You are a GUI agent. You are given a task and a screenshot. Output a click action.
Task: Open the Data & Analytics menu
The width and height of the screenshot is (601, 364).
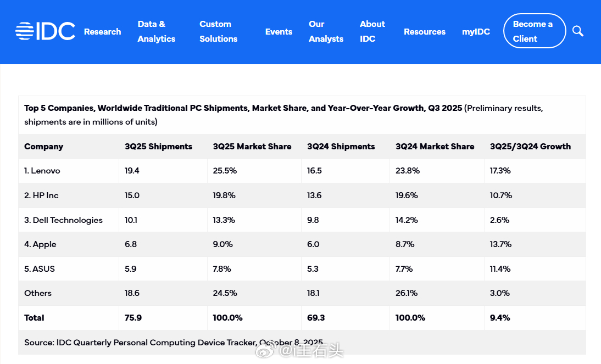pyautogui.click(x=157, y=31)
